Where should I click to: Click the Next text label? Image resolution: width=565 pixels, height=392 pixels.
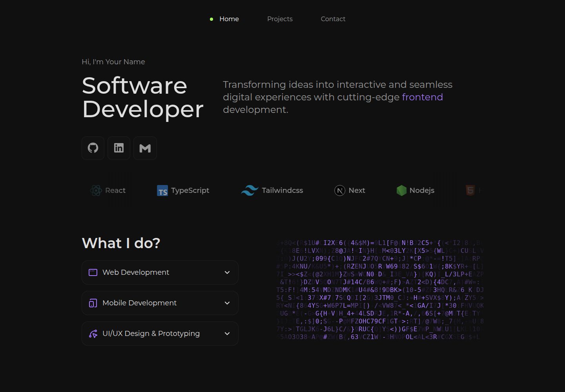click(357, 191)
